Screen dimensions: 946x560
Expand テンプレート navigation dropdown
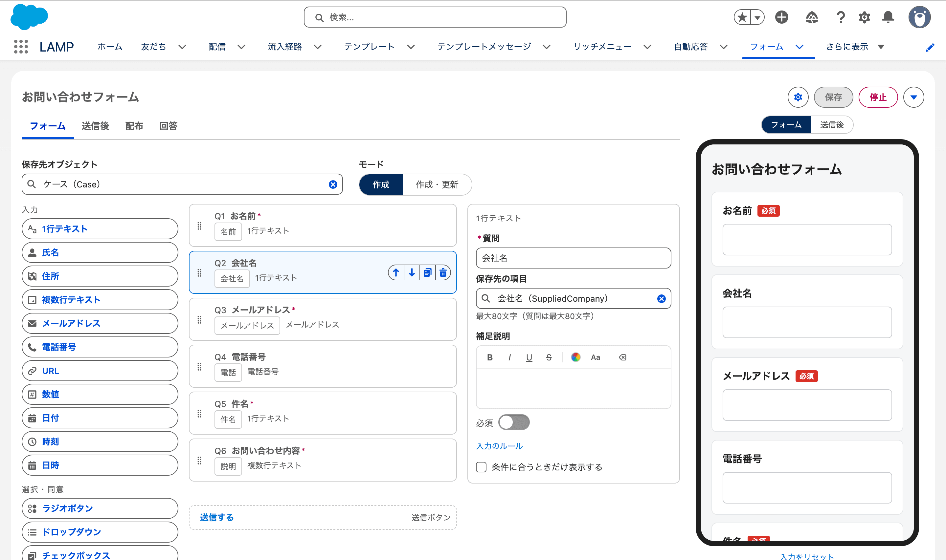[x=411, y=47]
